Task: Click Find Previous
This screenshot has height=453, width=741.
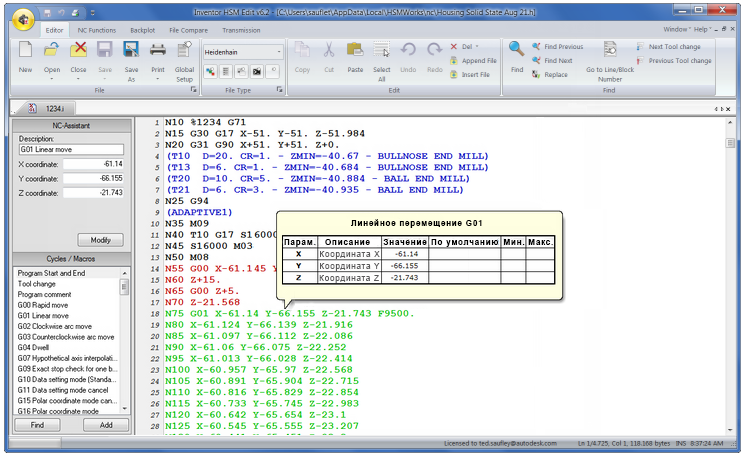Action: tap(558, 47)
